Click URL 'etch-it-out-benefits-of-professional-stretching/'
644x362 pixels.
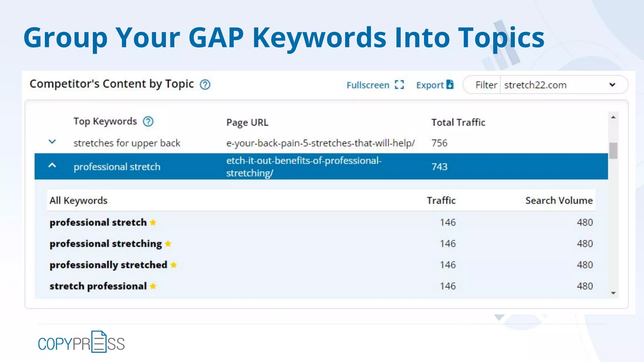(304, 167)
